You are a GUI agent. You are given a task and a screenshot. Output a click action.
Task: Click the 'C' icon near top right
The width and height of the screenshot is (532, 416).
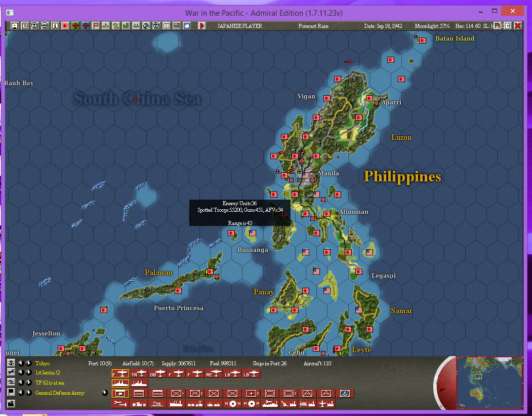tap(508, 26)
